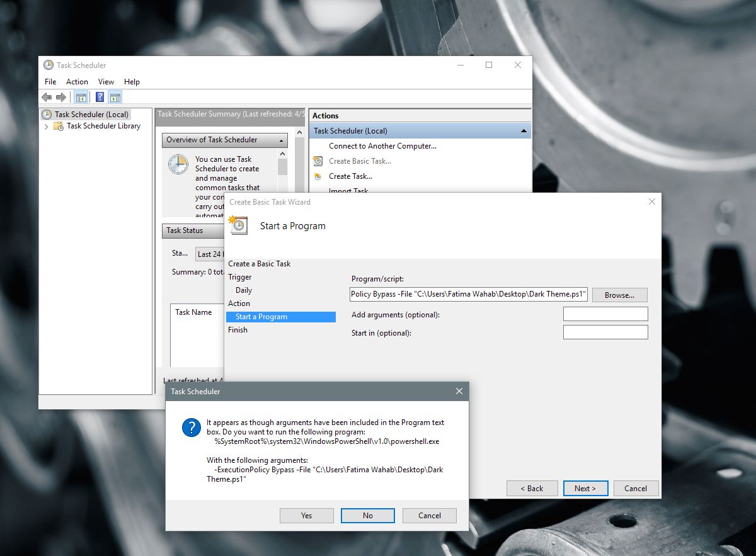Open the View menu
The height and width of the screenshot is (556, 756).
point(106,82)
